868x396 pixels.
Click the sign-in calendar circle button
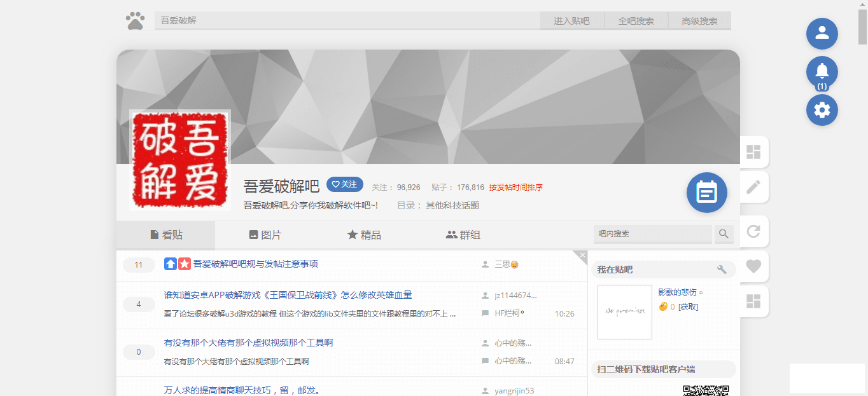[707, 193]
